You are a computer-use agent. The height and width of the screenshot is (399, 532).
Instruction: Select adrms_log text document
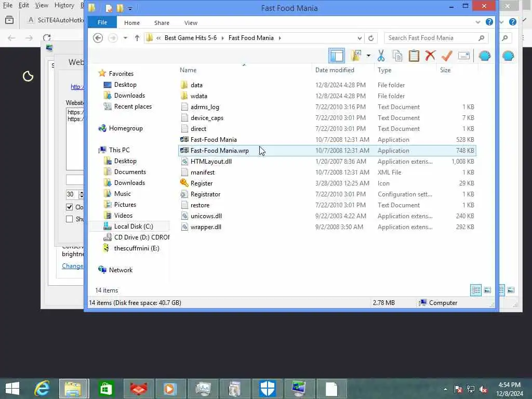point(327,107)
